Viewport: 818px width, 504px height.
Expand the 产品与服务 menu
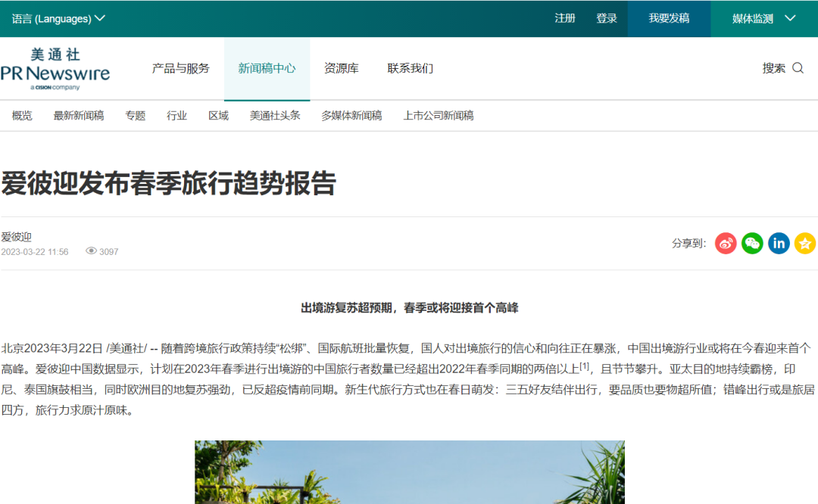coord(180,68)
